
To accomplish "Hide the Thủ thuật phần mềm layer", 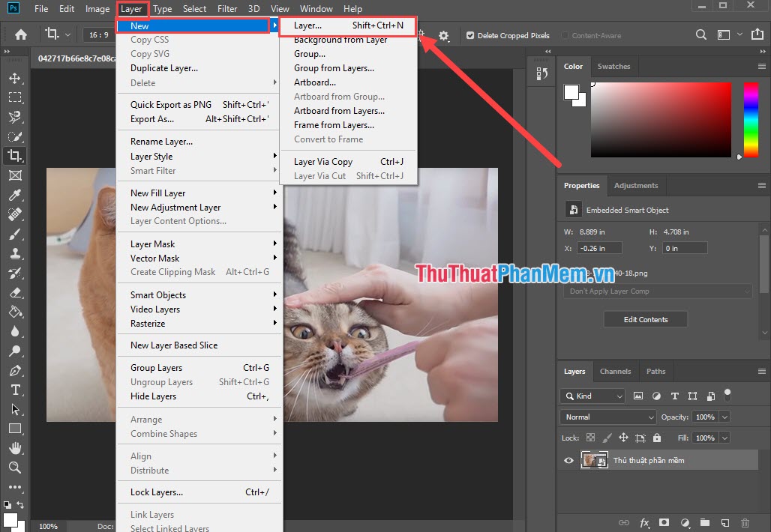I will (568, 460).
